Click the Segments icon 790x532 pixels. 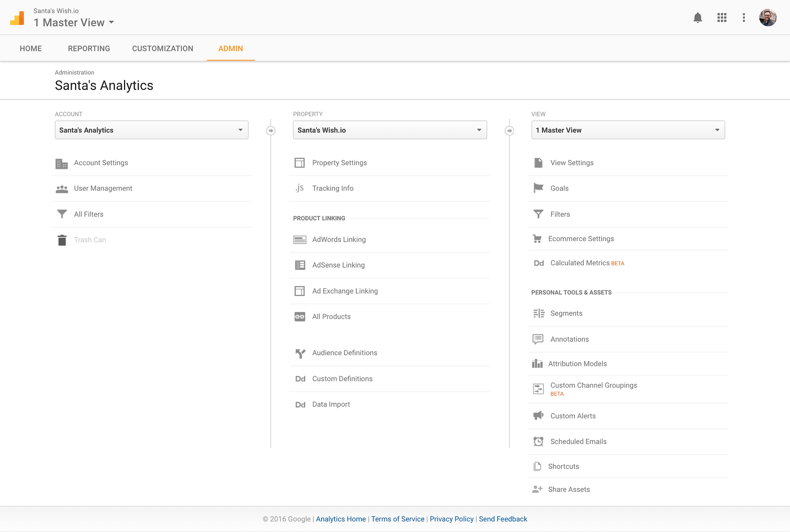click(538, 313)
